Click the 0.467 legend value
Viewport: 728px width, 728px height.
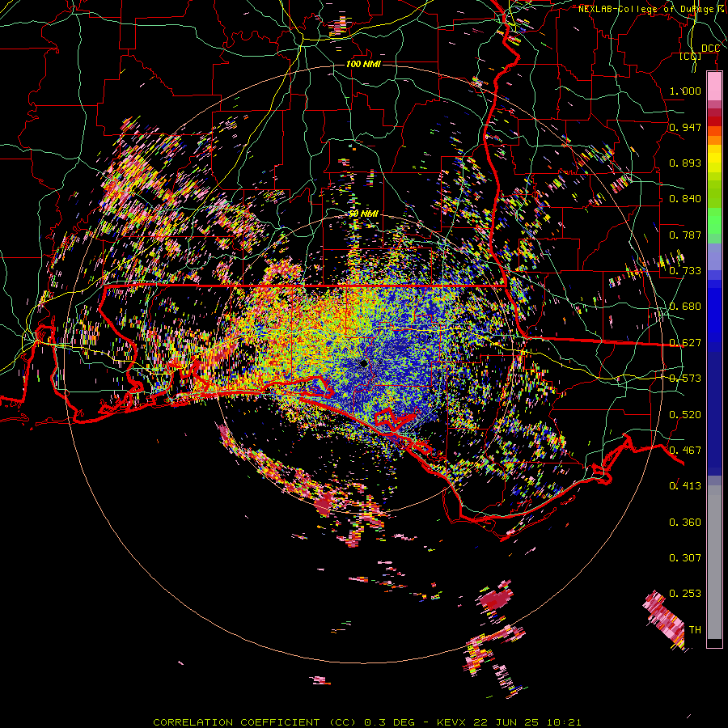point(685,451)
